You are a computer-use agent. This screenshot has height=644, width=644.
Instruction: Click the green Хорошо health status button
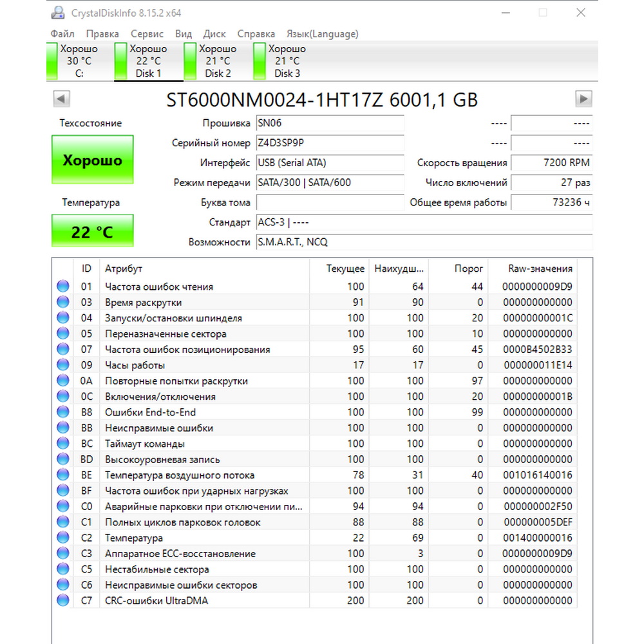pyautogui.click(x=92, y=159)
